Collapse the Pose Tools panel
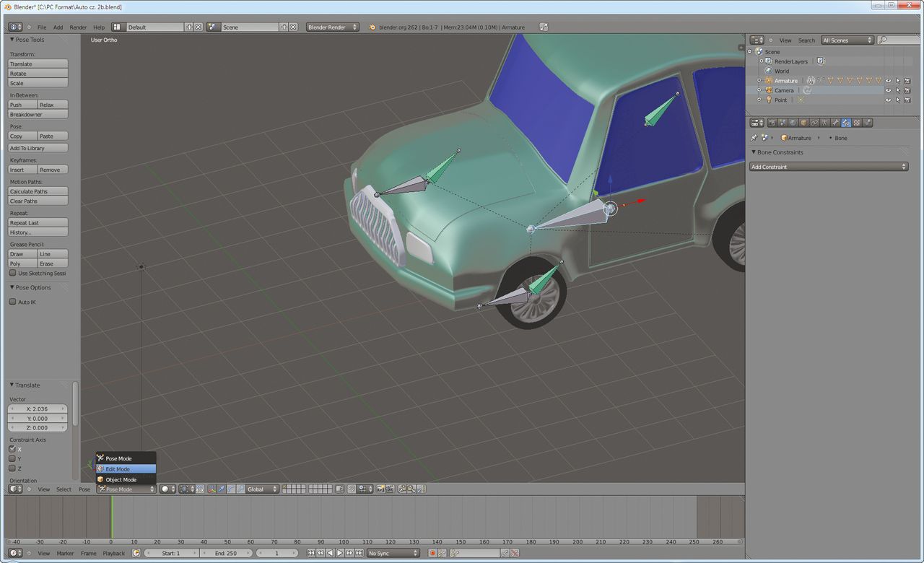The width and height of the screenshot is (924, 563). [12, 40]
